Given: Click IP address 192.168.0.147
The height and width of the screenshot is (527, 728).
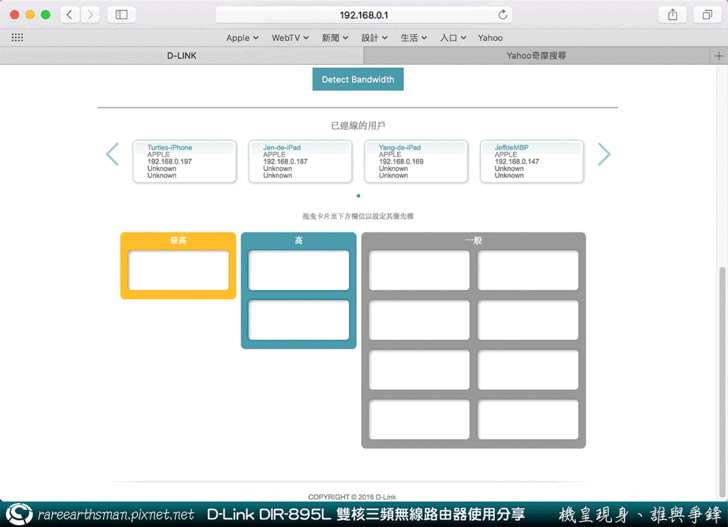Looking at the screenshot, I should [x=517, y=162].
